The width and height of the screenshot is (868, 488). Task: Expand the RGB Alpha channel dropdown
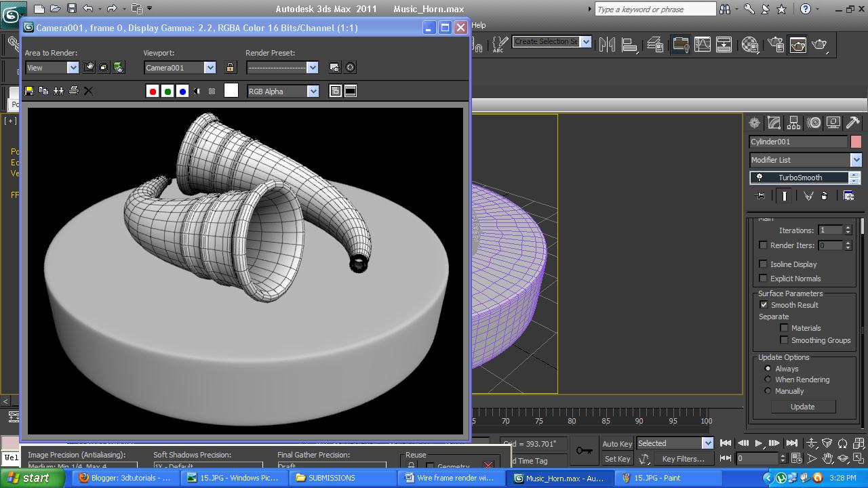click(313, 91)
